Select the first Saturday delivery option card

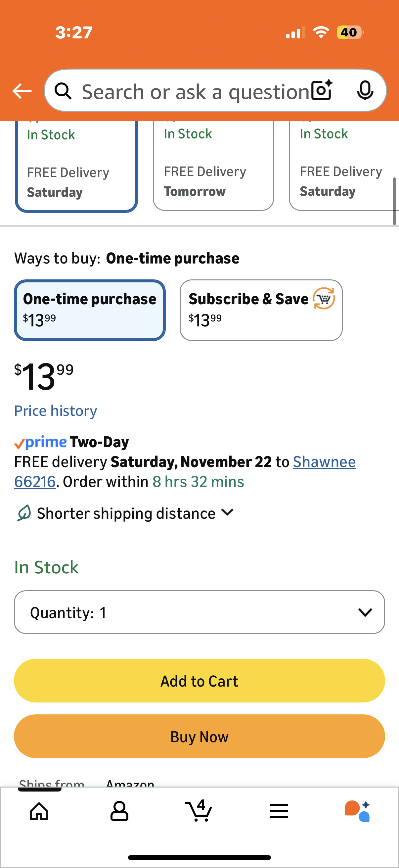tap(76, 169)
